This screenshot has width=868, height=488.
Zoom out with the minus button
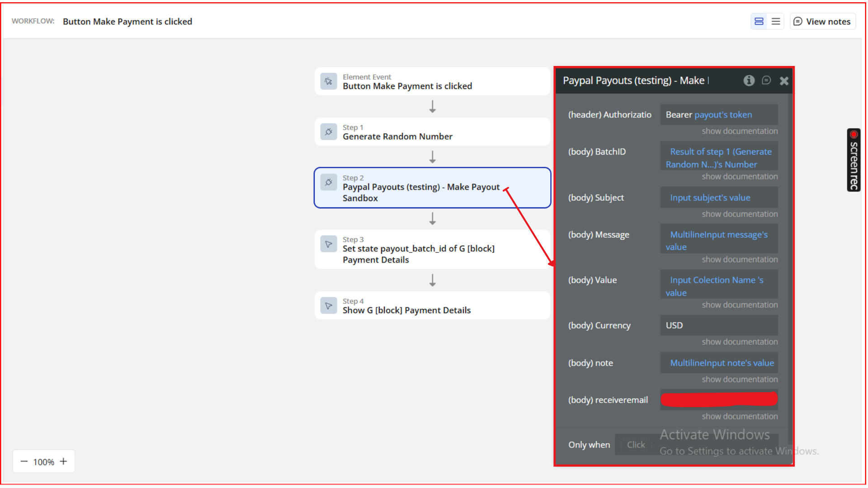[x=24, y=461]
